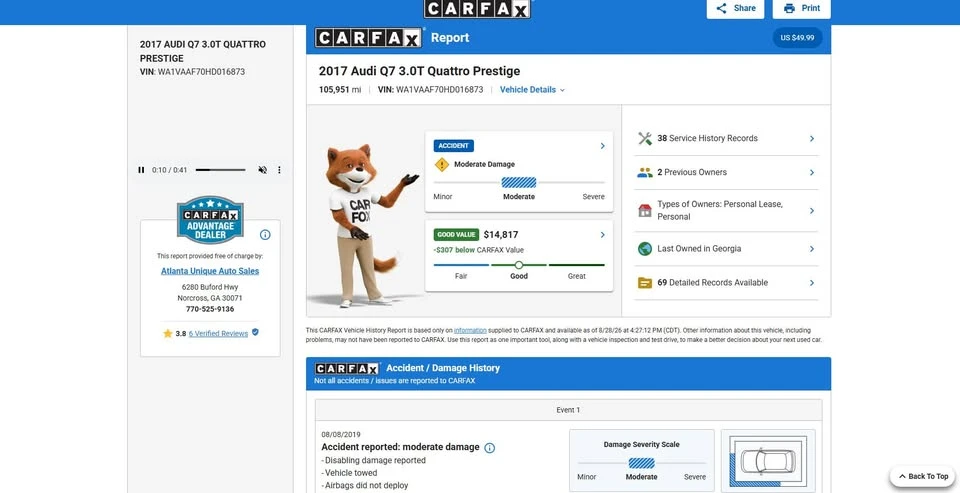This screenshot has height=493, width=960.
Task: Click the CARFAX Advantage Dealer badge
Action: pos(210,219)
